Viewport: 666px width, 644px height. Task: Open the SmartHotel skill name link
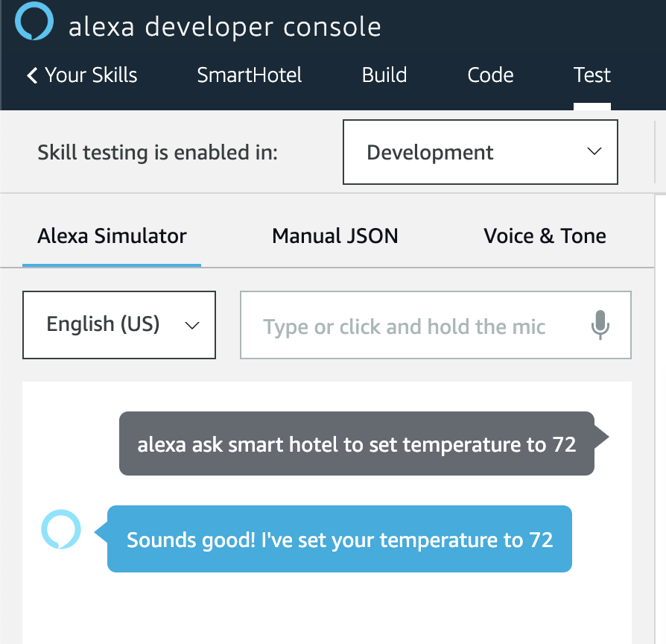point(249,75)
